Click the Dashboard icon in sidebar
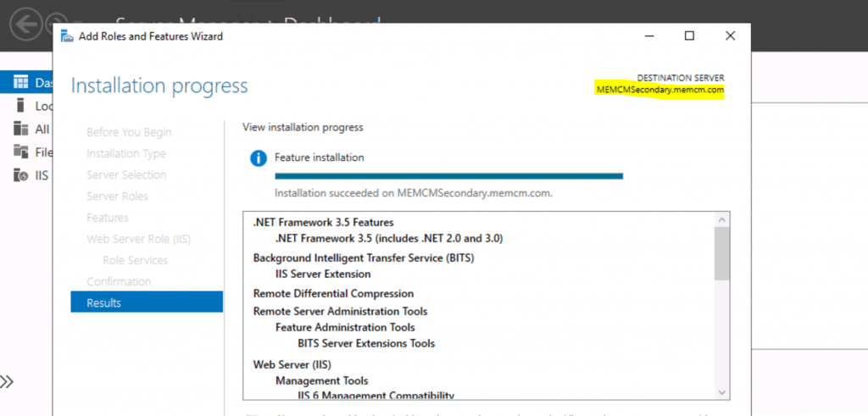Viewport: 868px width, 416px height. point(20,82)
